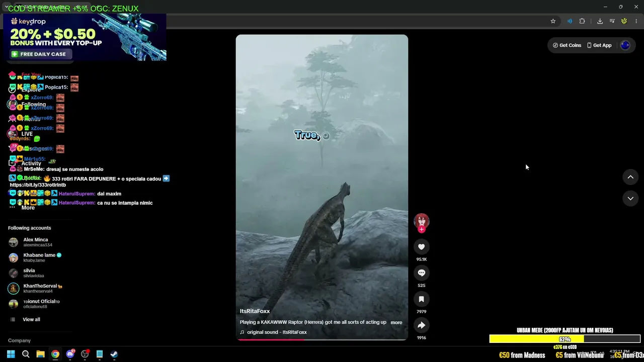Share the video using the arrow icon
This screenshot has height=362, width=644.
(422, 325)
